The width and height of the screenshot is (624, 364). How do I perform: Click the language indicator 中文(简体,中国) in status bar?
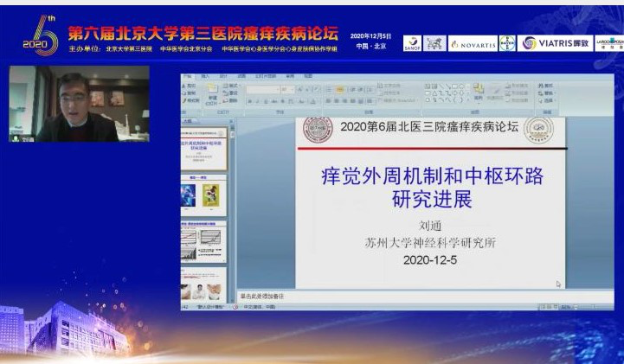coord(259,307)
